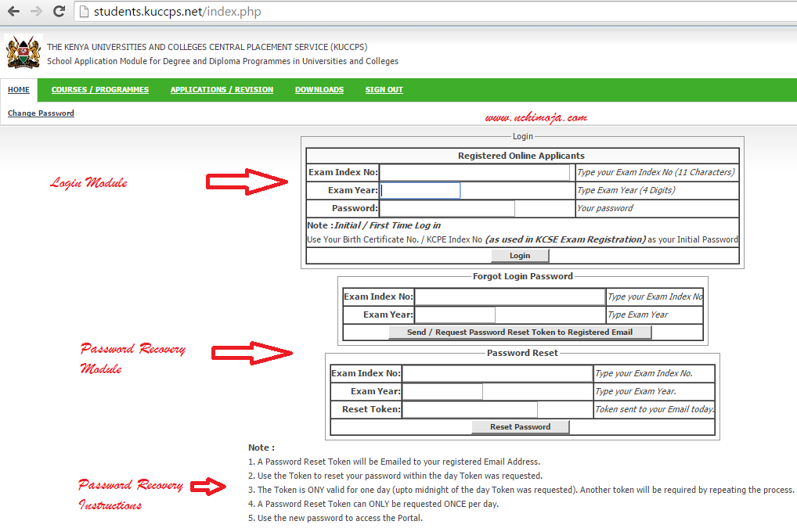797x532 pixels.
Task: Go back with the browser back arrow
Action: tap(14, 11)
